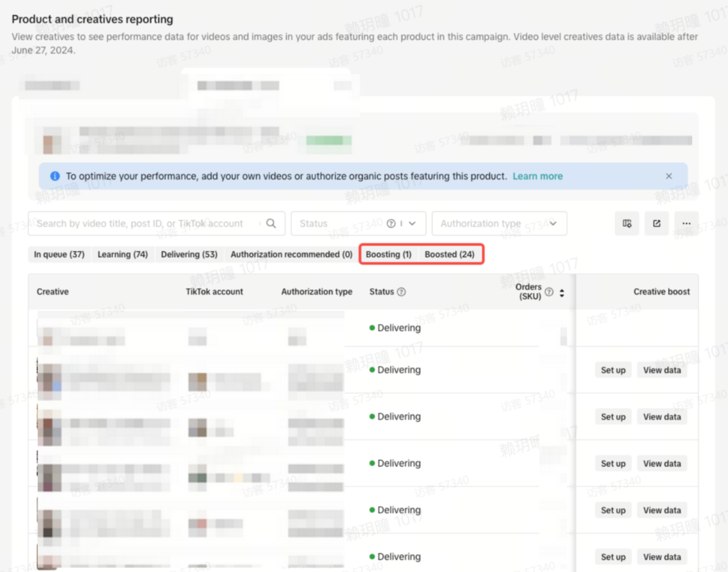Click the blue info icon in the banner
The width and height of the screenshot is (728, 572).
55,176
